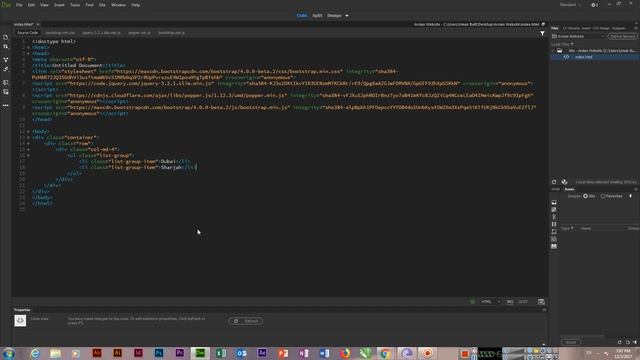Switch to the DOM panel tab

pyautogui.click(x=556, y=189)
